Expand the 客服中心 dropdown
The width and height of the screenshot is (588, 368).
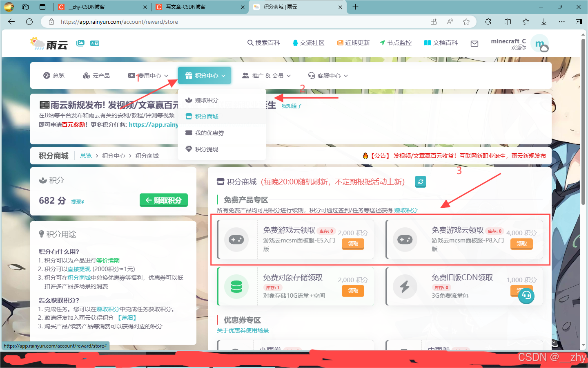click(328, 76)
